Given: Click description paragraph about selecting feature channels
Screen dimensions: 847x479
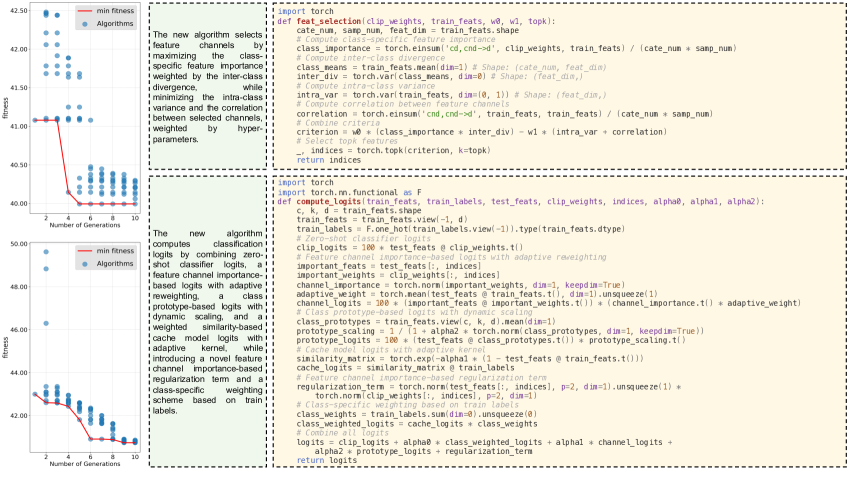Looking at the screenshot, I should coord(207,86).
